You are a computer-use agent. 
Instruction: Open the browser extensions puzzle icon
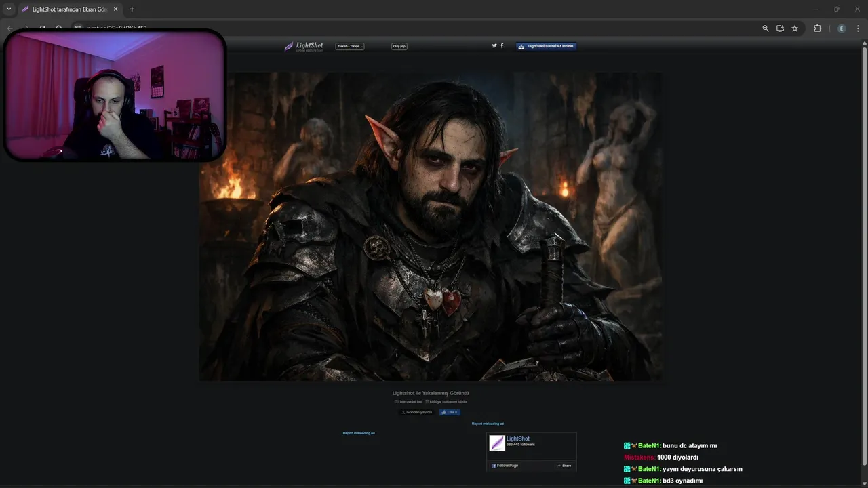point(817,28)
